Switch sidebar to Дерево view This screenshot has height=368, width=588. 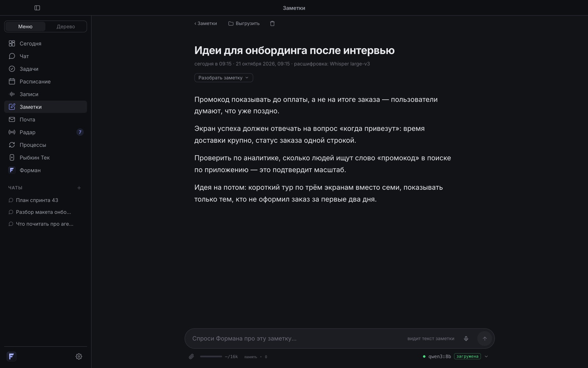(66, 26)
